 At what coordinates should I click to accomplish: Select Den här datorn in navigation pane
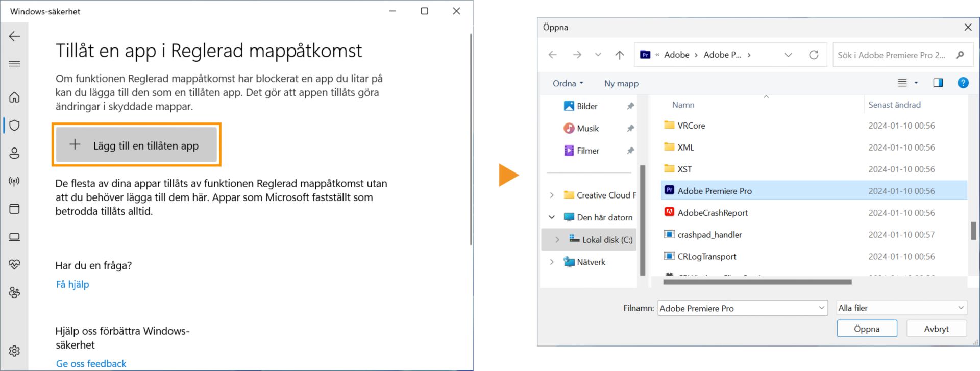click(x=598, y=217)
